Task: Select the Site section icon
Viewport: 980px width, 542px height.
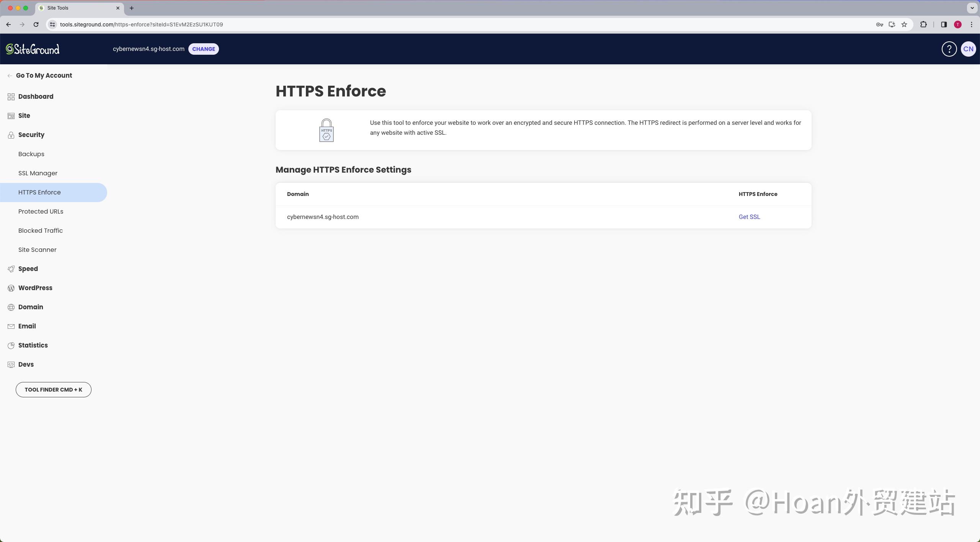Action: (11, 116)
